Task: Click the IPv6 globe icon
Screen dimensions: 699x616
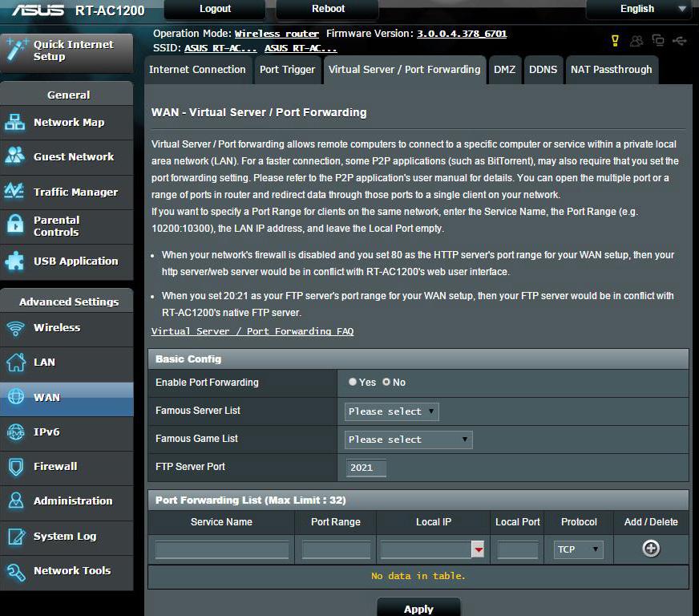Action: pyautogui.click(x=15, y=432)
